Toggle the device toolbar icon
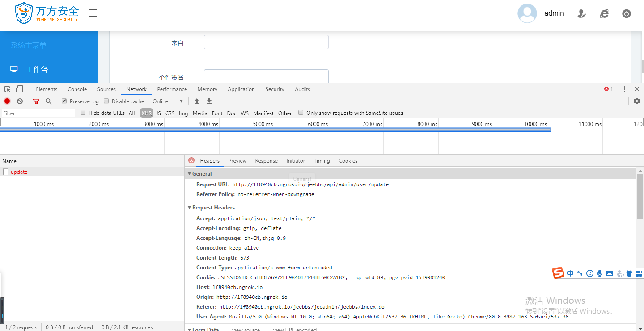The height and width of the screenshot is (331, 644). (19, 89)
